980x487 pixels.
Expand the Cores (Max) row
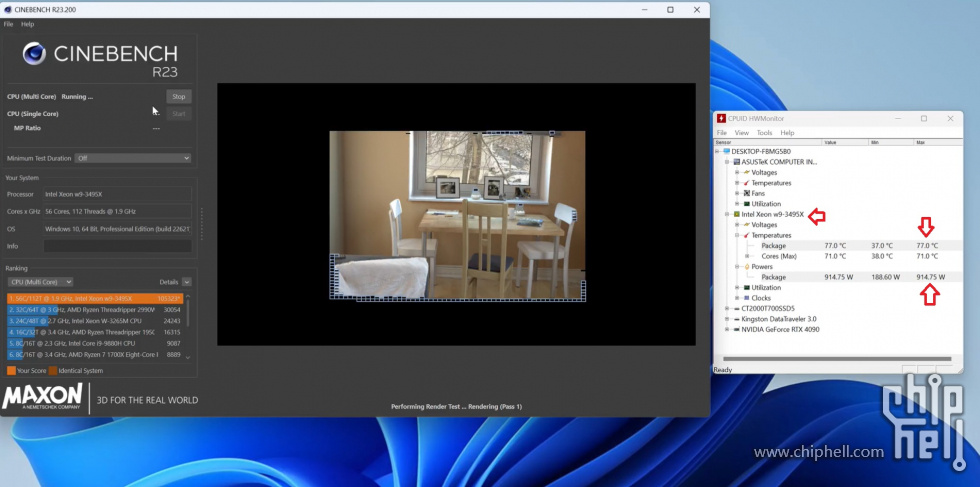click(748, 256)
